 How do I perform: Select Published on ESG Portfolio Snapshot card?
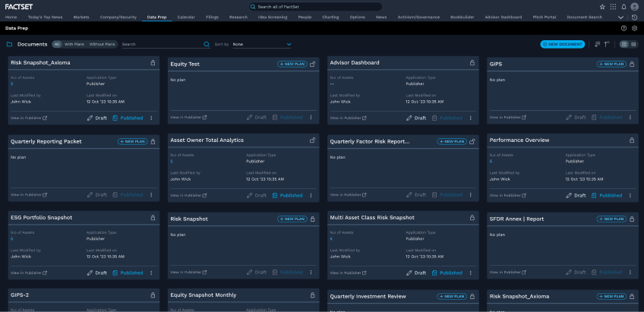pos(128,273)
